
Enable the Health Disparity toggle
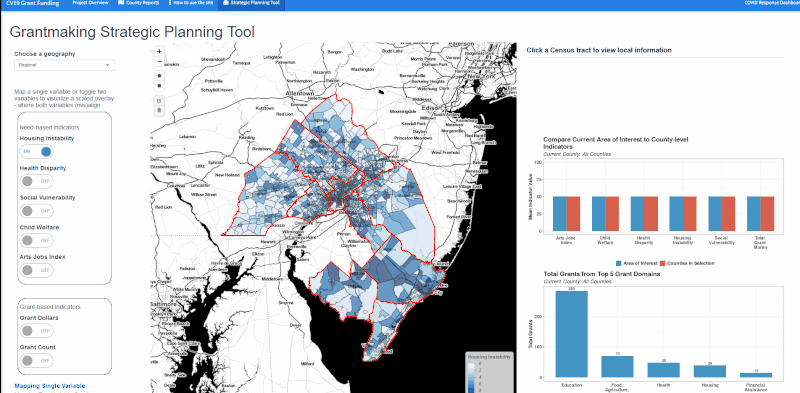[x=36, y=181]
